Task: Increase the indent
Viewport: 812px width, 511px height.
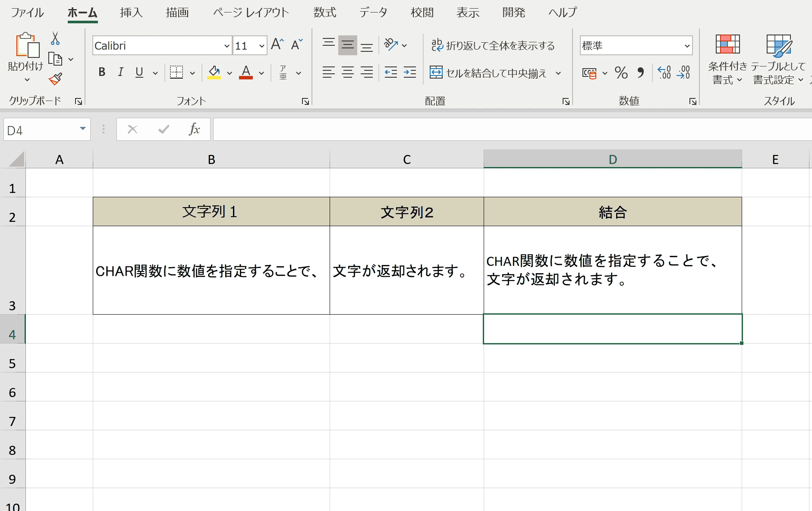Action: click(x=410, y=72)
